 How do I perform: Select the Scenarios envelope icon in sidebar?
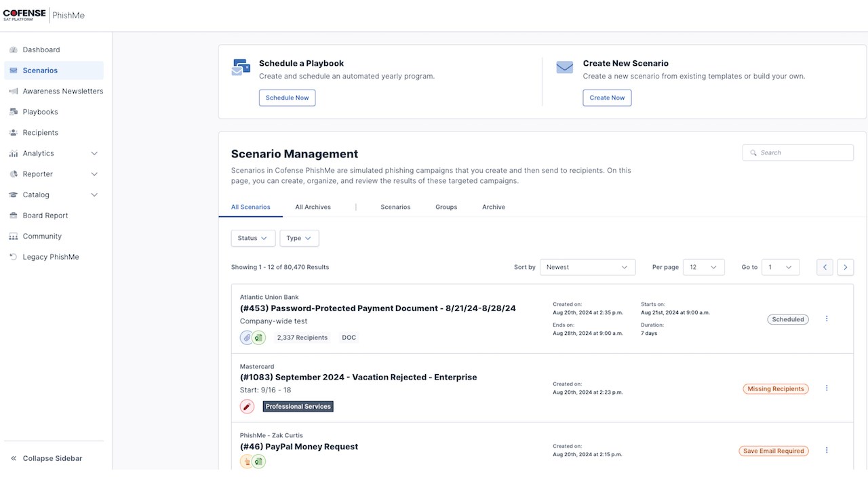(x=14, y=70)
